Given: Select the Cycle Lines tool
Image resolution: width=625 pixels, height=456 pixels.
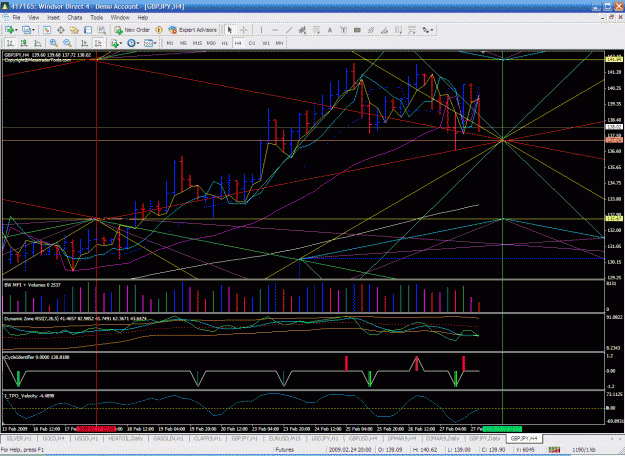Looking at the screenshot, I should coord(398,30).
